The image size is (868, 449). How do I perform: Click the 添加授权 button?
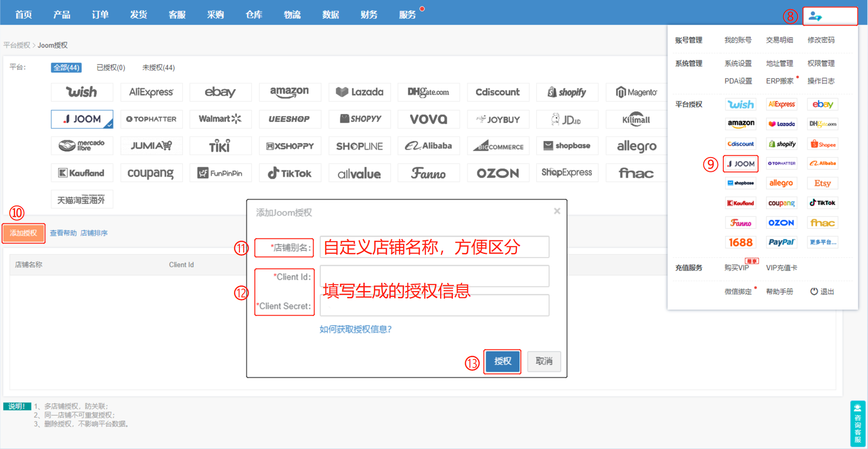pos(23,233)
